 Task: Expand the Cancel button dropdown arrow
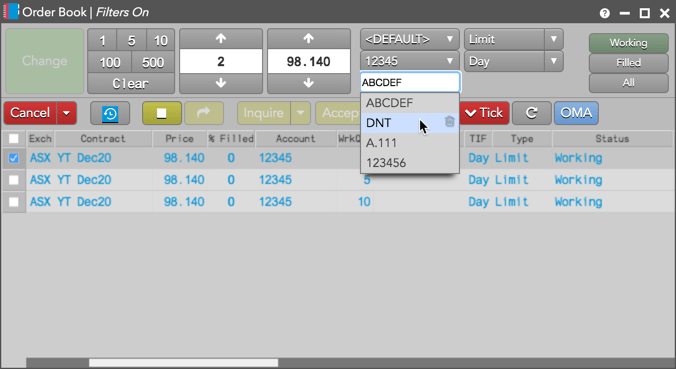coord(66,113)
